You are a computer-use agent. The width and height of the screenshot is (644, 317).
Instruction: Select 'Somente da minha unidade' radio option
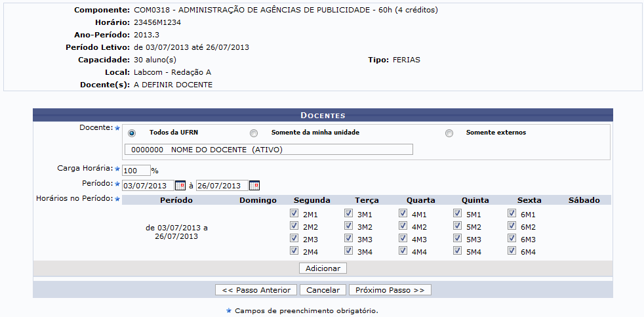tap(254, 133)
